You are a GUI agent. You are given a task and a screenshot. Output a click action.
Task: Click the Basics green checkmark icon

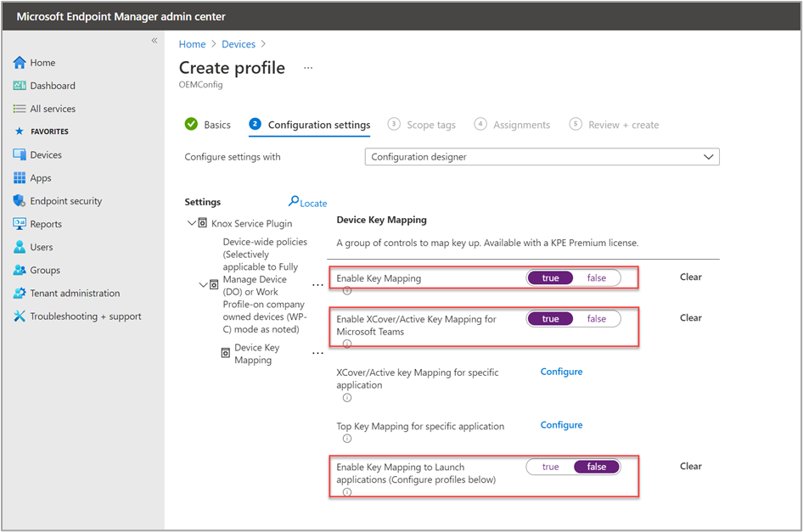[191, 124]
